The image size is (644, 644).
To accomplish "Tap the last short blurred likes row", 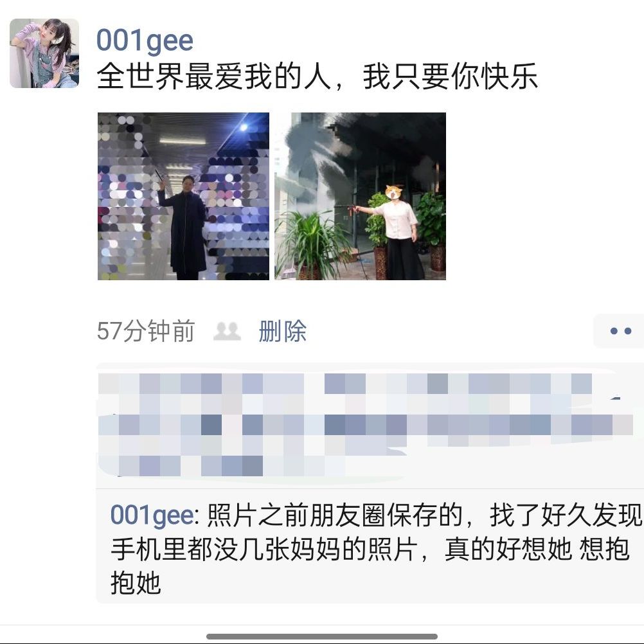I will point(222,466).
